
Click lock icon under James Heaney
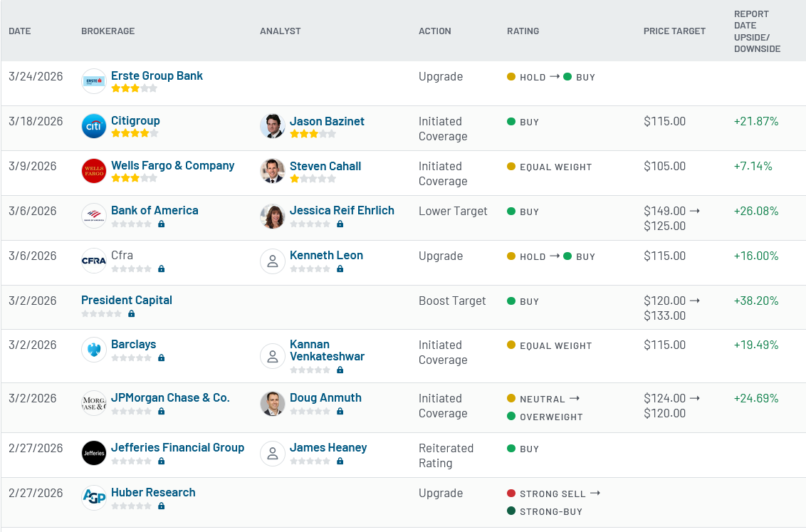point(340,461)
